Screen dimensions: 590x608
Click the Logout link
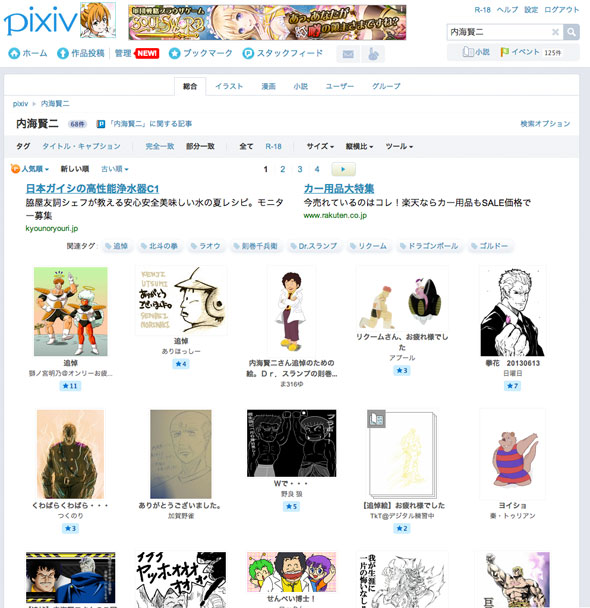tap(561, 10)
